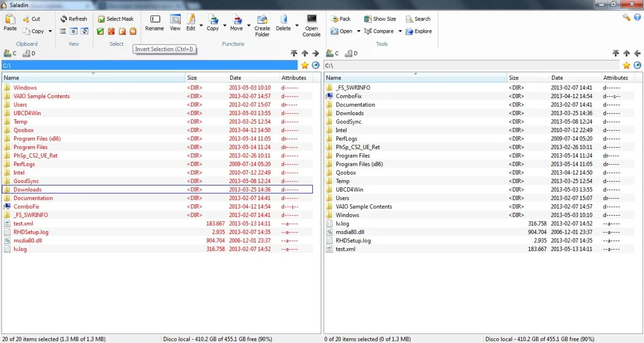Click the left panel C:\ path field
Image resolution: width=644 pixels, height=343 pixels.
150,65
